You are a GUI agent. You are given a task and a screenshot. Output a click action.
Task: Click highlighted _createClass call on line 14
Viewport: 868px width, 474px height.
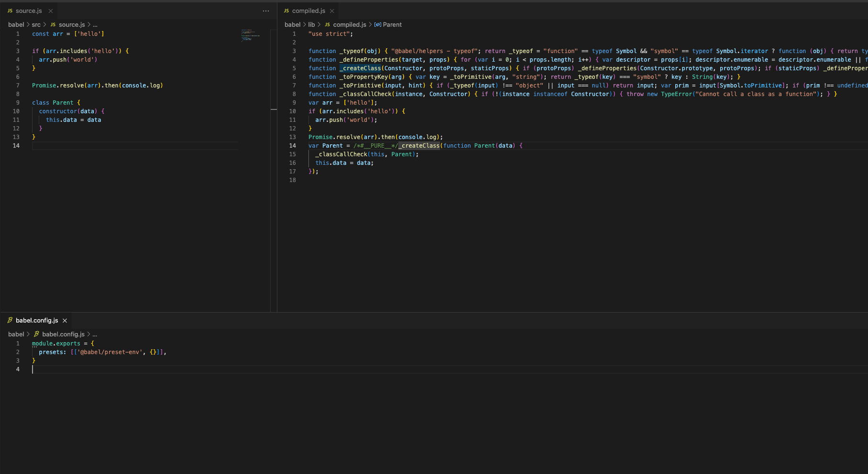tap(419, 146)
